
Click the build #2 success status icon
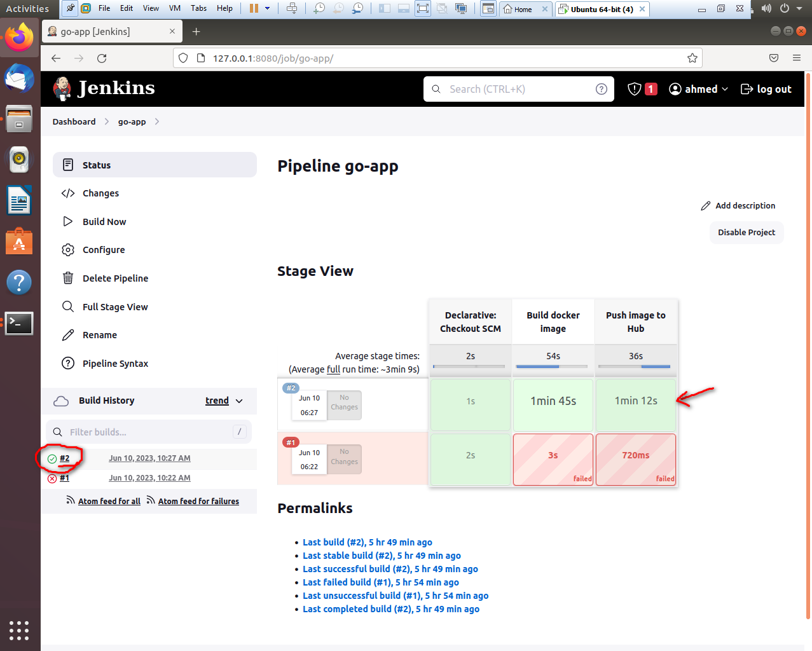(x=52, y=458)
